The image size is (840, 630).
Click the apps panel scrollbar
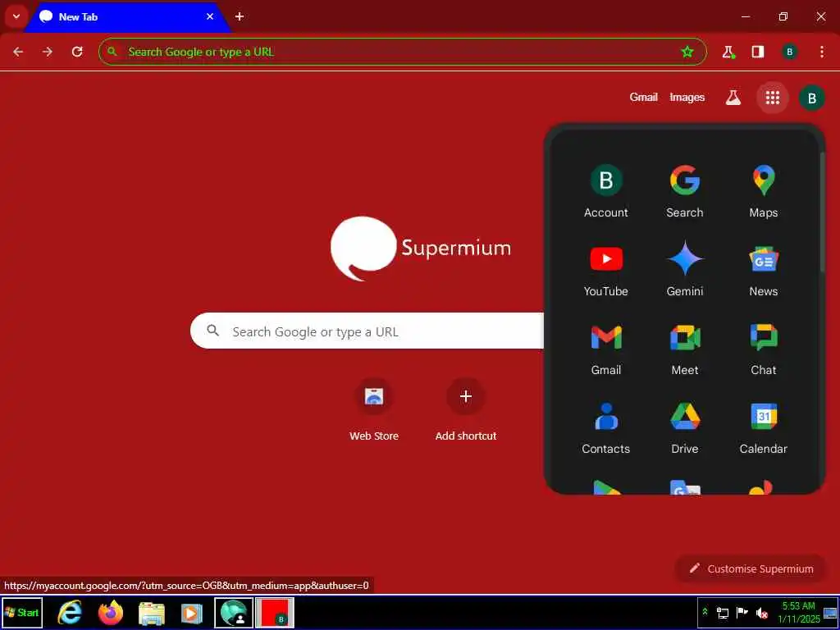pos(822,212)
